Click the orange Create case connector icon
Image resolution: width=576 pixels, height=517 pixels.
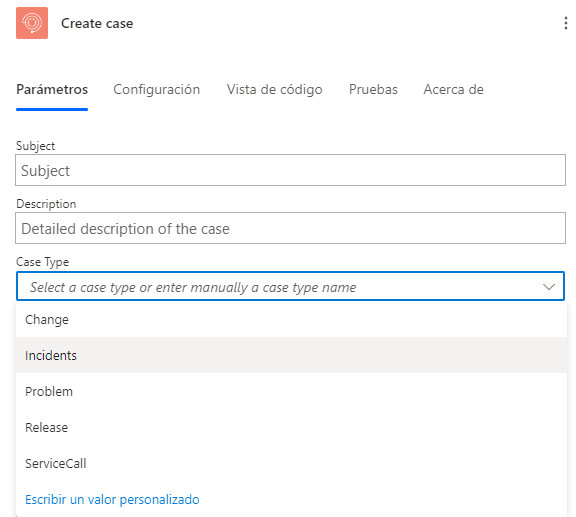coord(32,23)
